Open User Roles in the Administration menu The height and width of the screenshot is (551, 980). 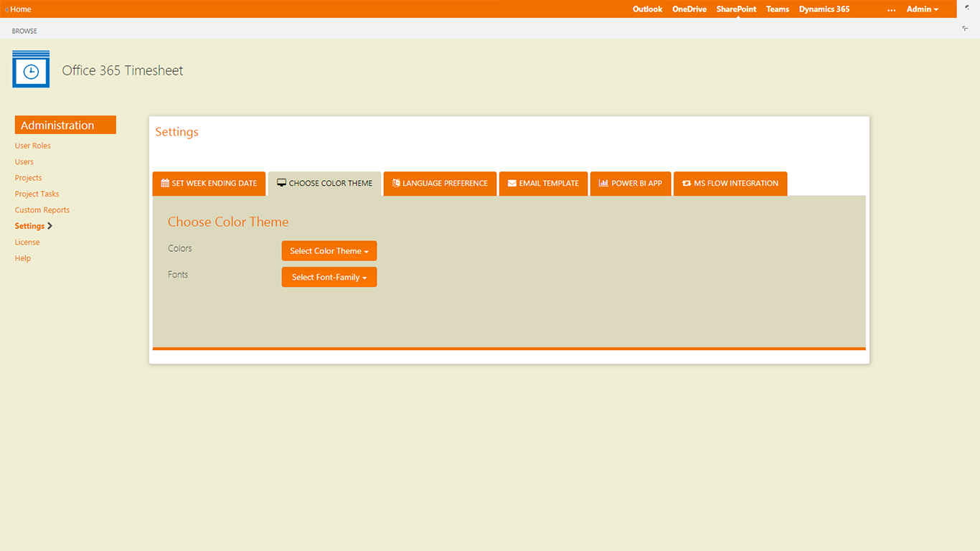pyautogui.click(x=33, y=146)
